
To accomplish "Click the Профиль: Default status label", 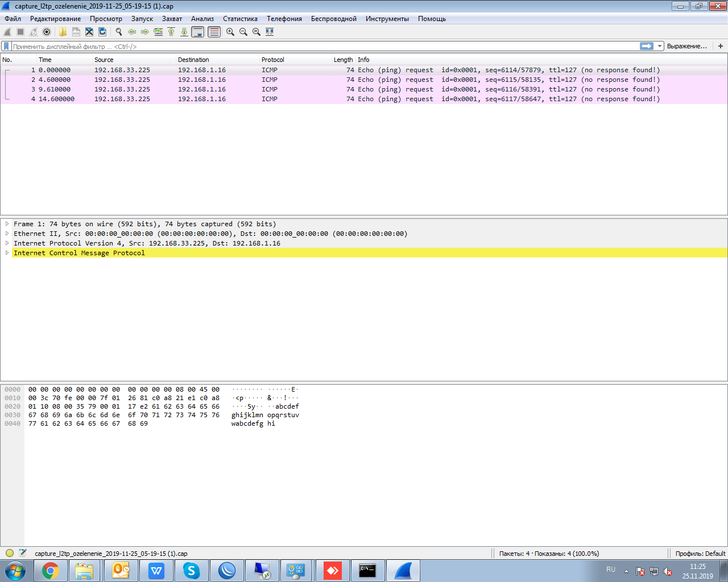I will pos(700,554).
